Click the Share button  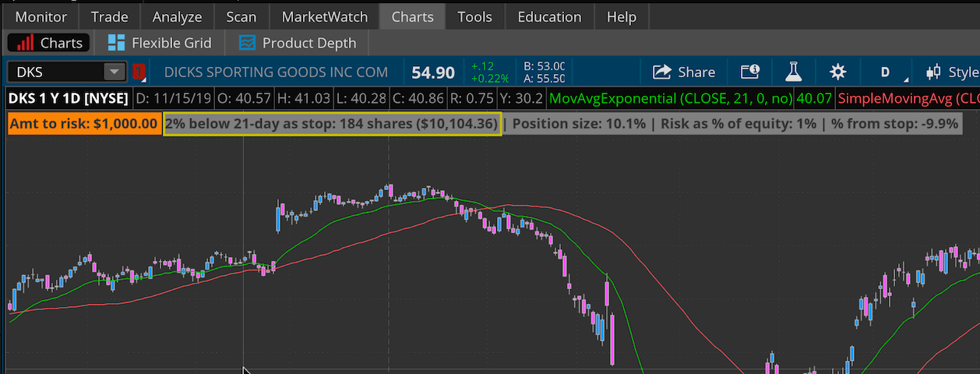click(683, 72)
